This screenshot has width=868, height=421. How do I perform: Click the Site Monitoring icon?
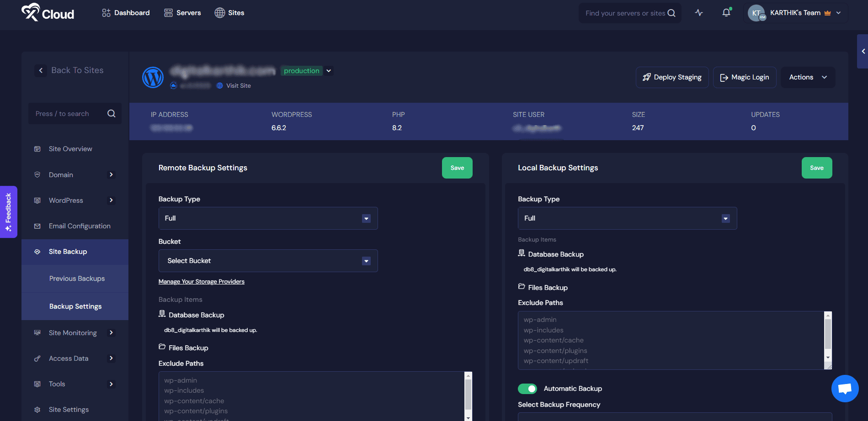37,333
